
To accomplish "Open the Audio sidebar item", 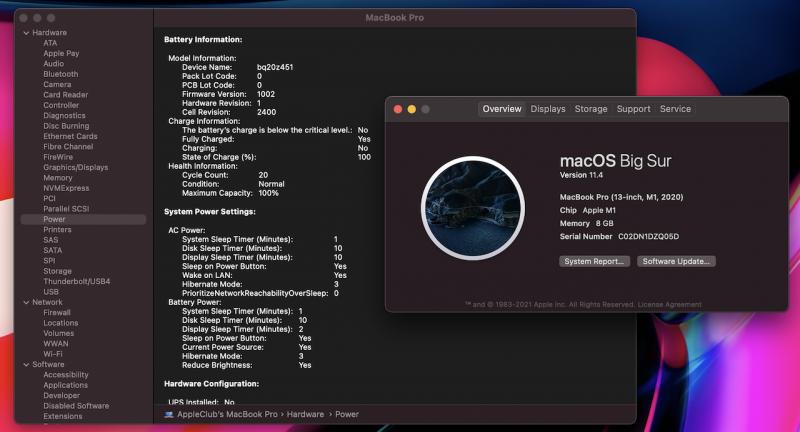I will pos(54,64).
